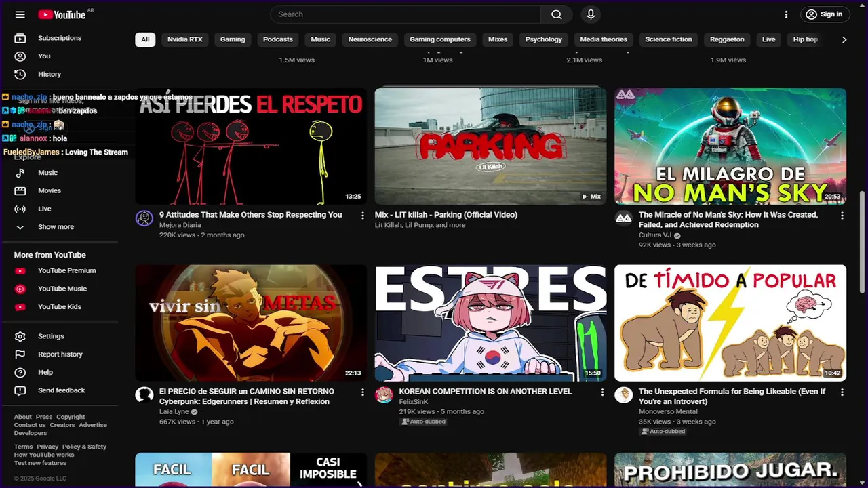Select the Gaming filter chip

coord(233,39)
